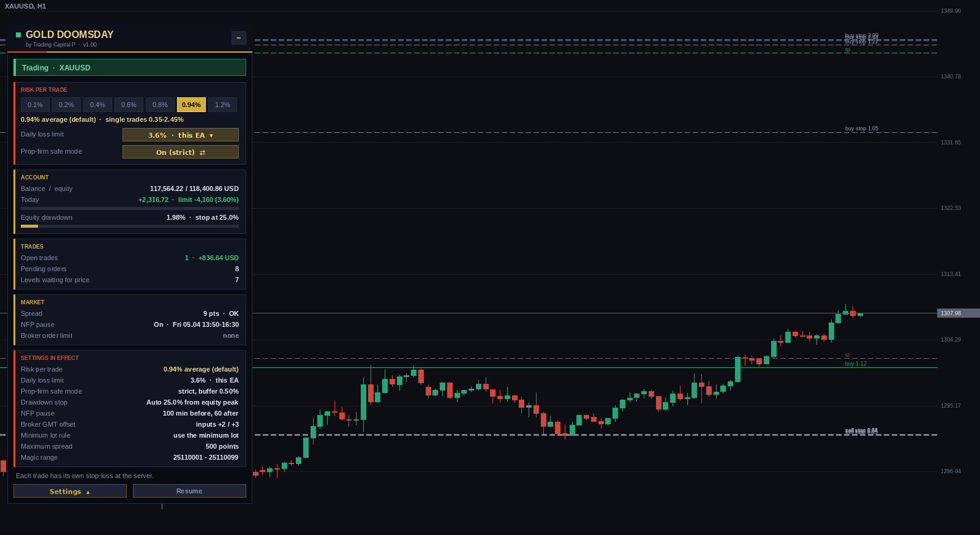Screen dimensions: 980x535
Task: Click the stop at 25.0% drawdown text
Action: coord(217,217)
